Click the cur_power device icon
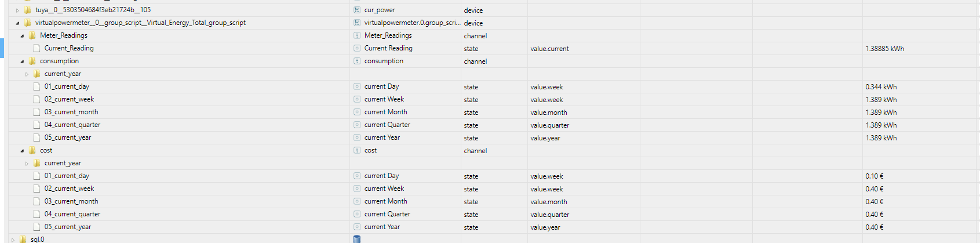The image size is (980, 243). [x=357, y=10]
